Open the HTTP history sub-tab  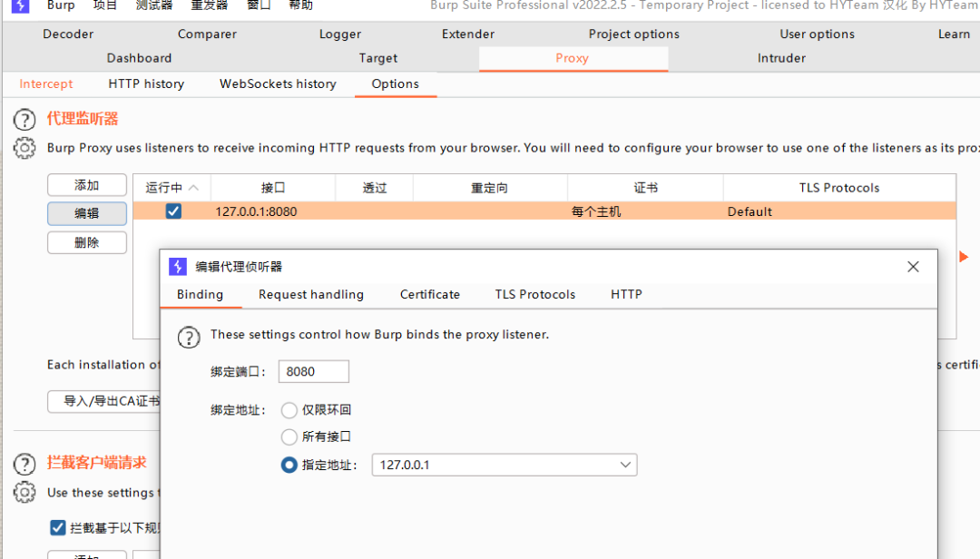[146, 83]
